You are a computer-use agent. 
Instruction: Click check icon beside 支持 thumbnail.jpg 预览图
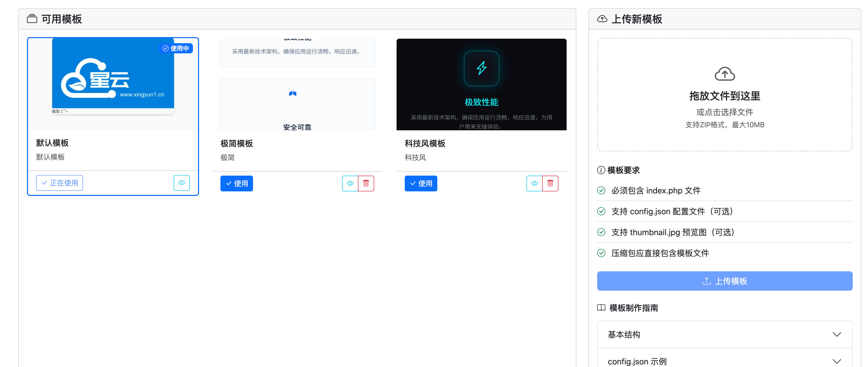pyautogui.click(x=601, y=232)
